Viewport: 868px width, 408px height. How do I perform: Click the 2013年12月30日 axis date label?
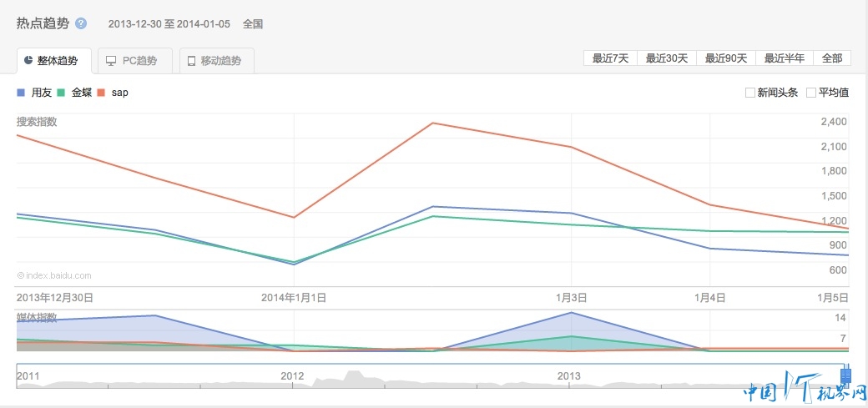pyautogui.click(x=55, y=298)
